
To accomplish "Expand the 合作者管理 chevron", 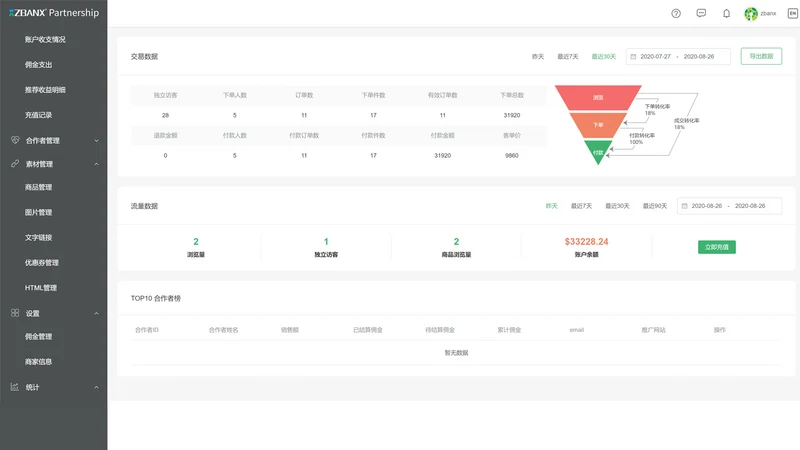I will pyautogui.click(x=96, y=141).
